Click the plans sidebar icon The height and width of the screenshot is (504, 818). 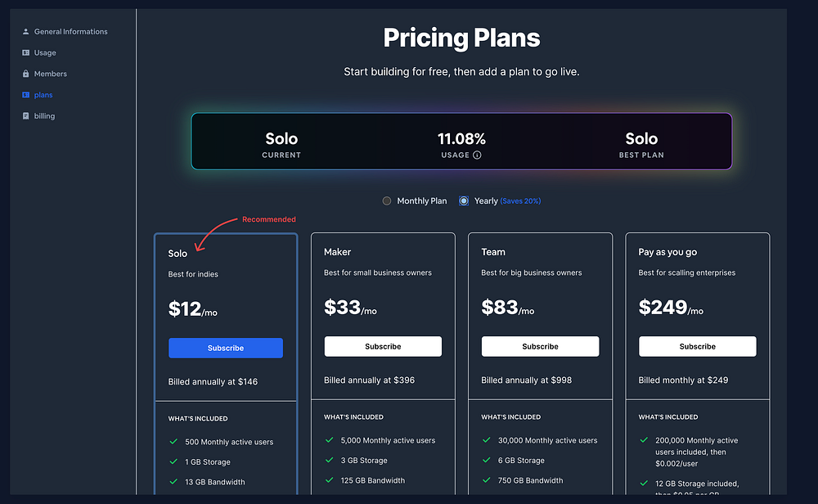pyautogui.click(x=25, y=96)
